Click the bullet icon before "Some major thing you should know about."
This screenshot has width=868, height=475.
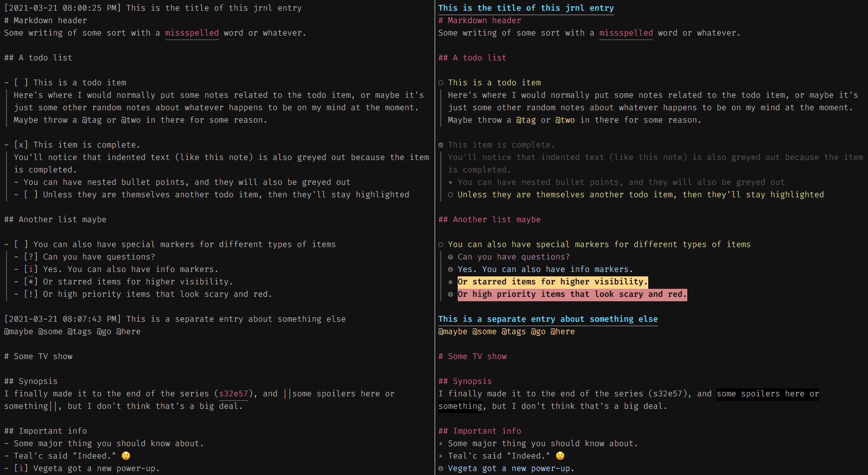point(440,443)
